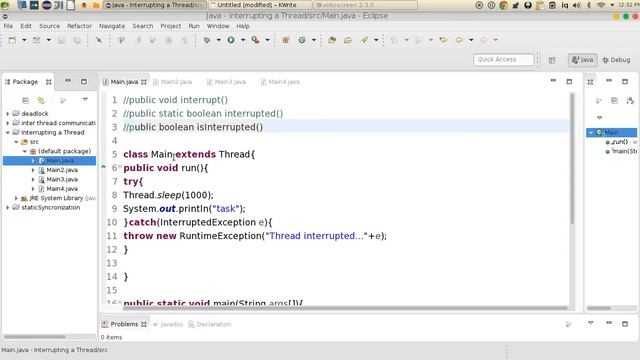Expand the deadlock project
Screen dimensions: 640x360
(x=8, y=113)
